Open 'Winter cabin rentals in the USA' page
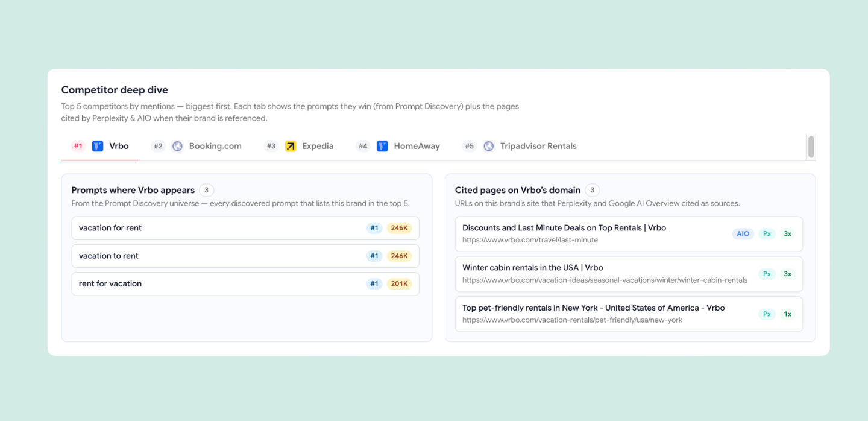This screenshot has width=868, height=421. point(533,268)
